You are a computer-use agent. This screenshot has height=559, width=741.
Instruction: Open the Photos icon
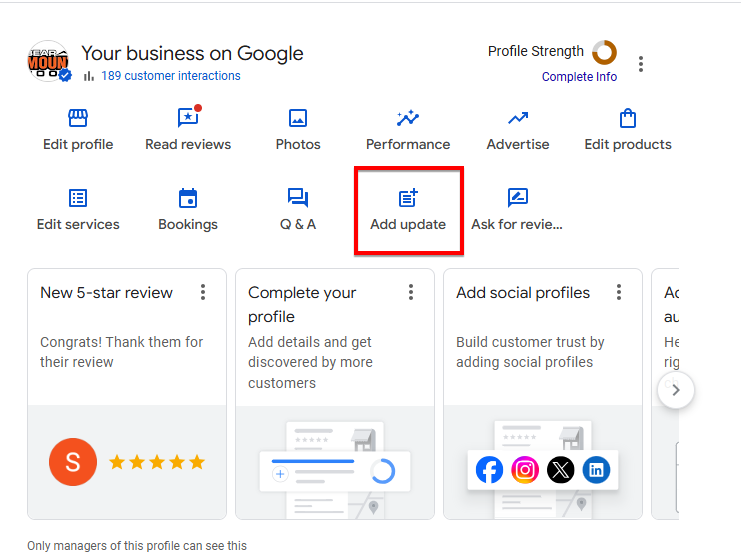(x=298, y=119)
